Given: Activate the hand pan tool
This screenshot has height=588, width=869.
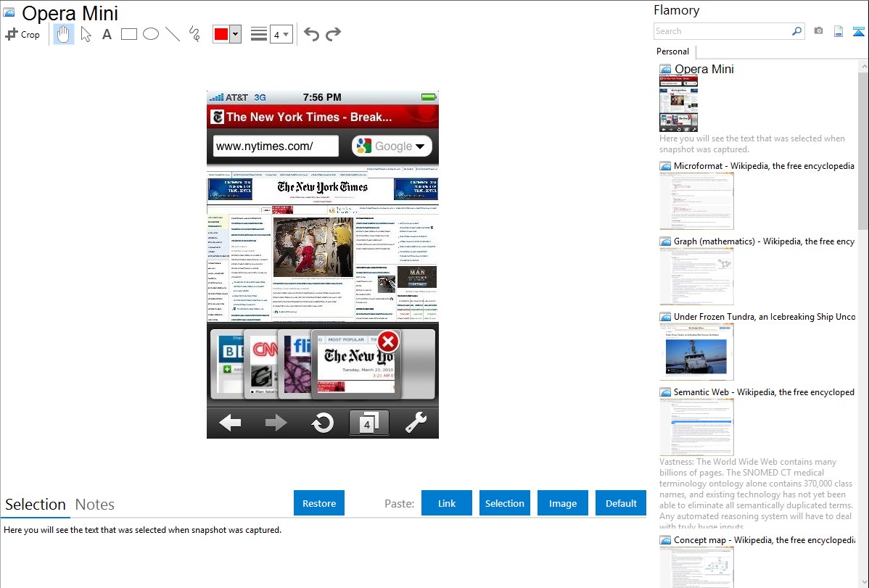Looking at the screenshot, I should [x=63, y=34].
